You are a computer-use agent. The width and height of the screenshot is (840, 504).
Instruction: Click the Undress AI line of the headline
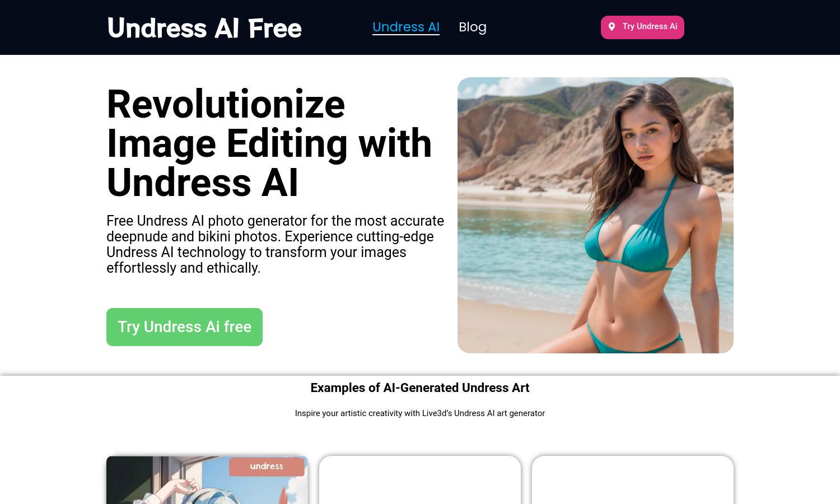(202, 183)
